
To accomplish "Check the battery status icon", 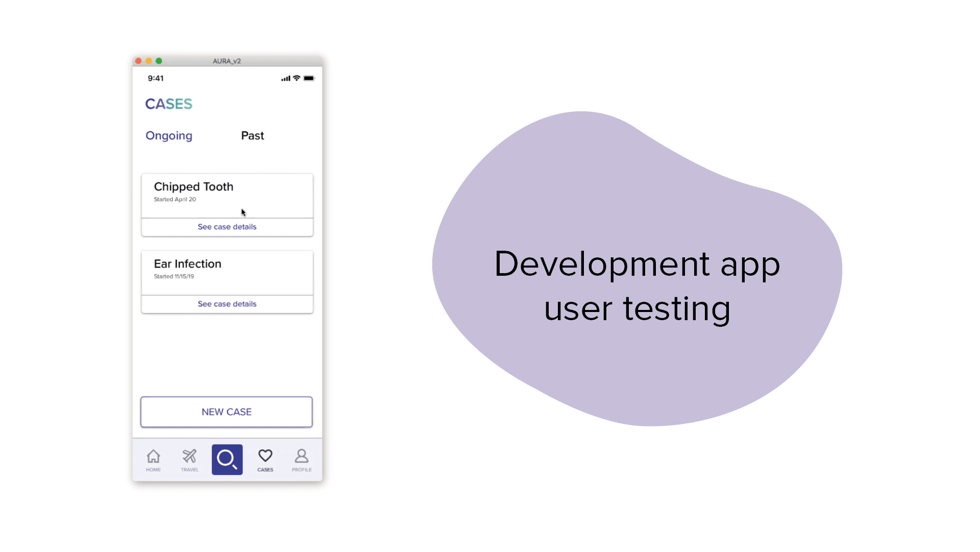I will [308, 78].
